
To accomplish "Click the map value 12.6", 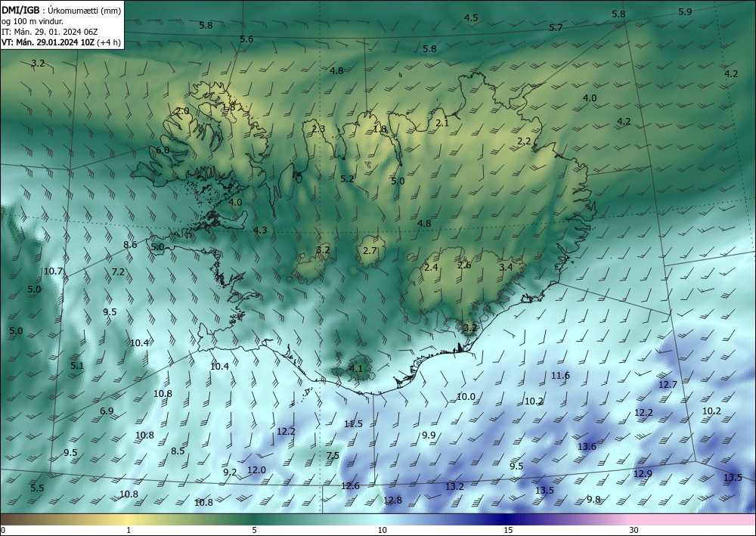I will [x=350, y=486].
